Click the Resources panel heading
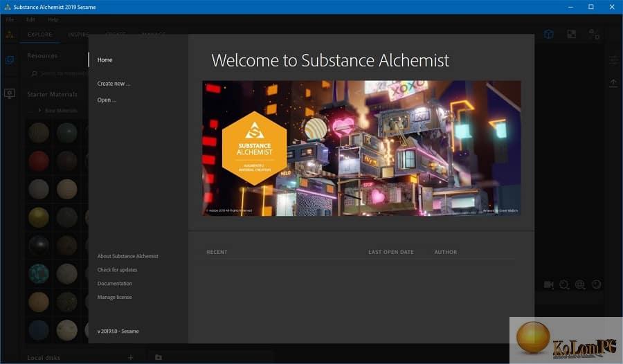 42,55
